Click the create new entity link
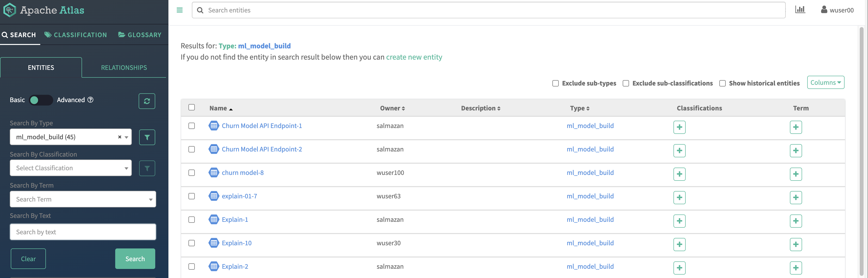868x278 pixels. tap(414, 57)
